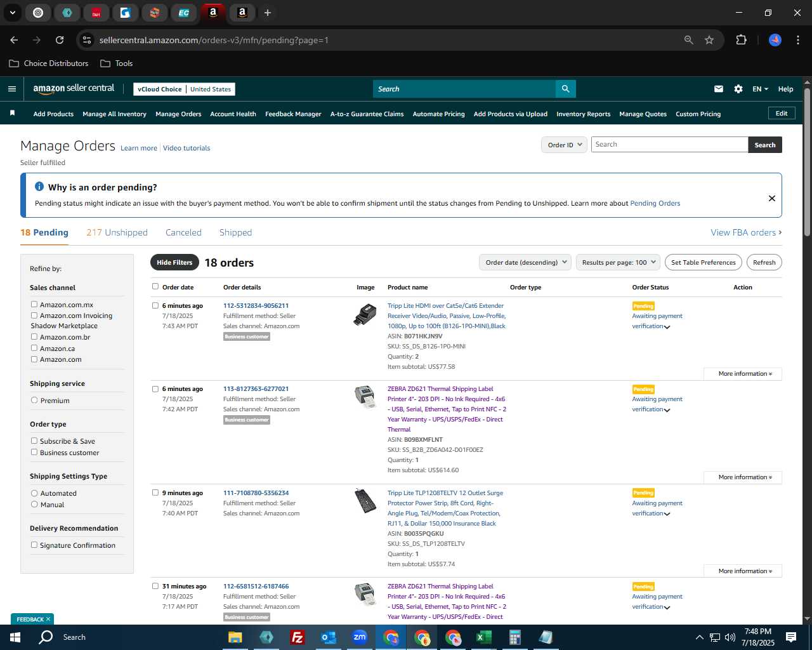Image resolution: width=812 pixels, height=650 pixels.
Task: Open the Results per page dropdown
Action: [618, 262]
